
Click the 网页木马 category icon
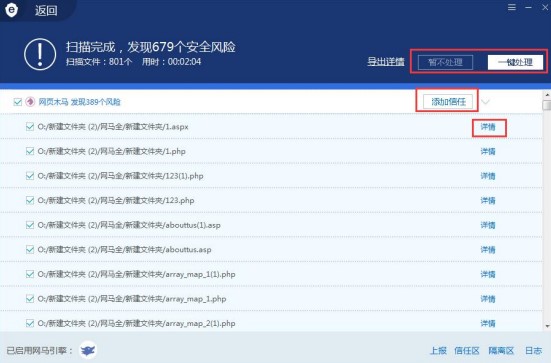(x=30, y=102)
